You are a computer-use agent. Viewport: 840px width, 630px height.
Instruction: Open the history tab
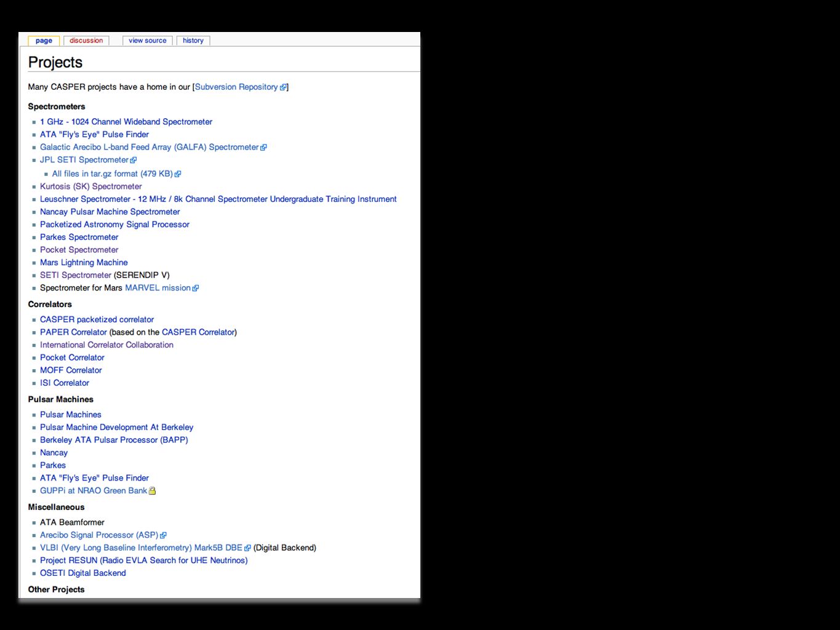(x=193, y=41)
